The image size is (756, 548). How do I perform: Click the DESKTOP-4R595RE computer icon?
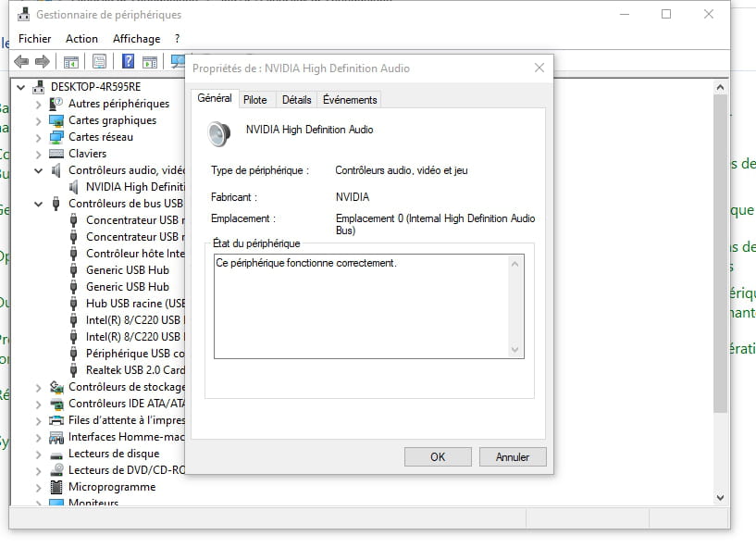click(x=39, y=87)
